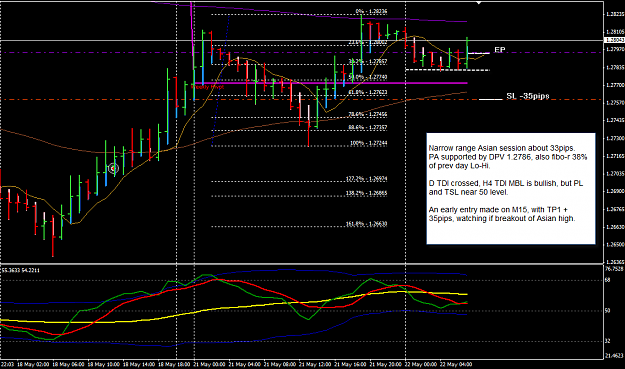This screenshot has width=625, height=369.
Task: Click 1.27300 on the price axis
Action: click(x=615, y=138)
